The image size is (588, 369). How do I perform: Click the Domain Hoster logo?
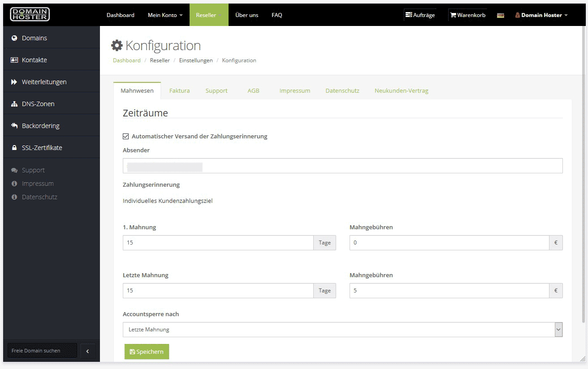click(30, 14)
